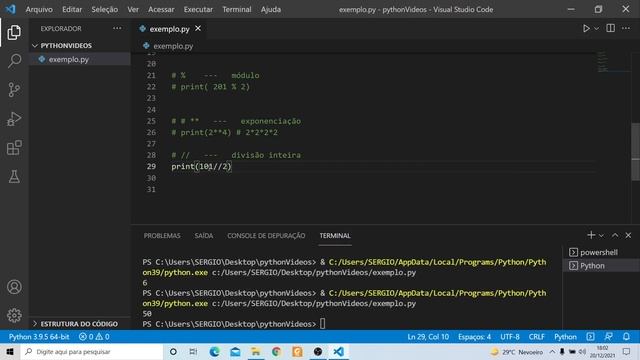
Task: Open the Terminal menu
Action: pyautogui.click(x=237, y=9)
